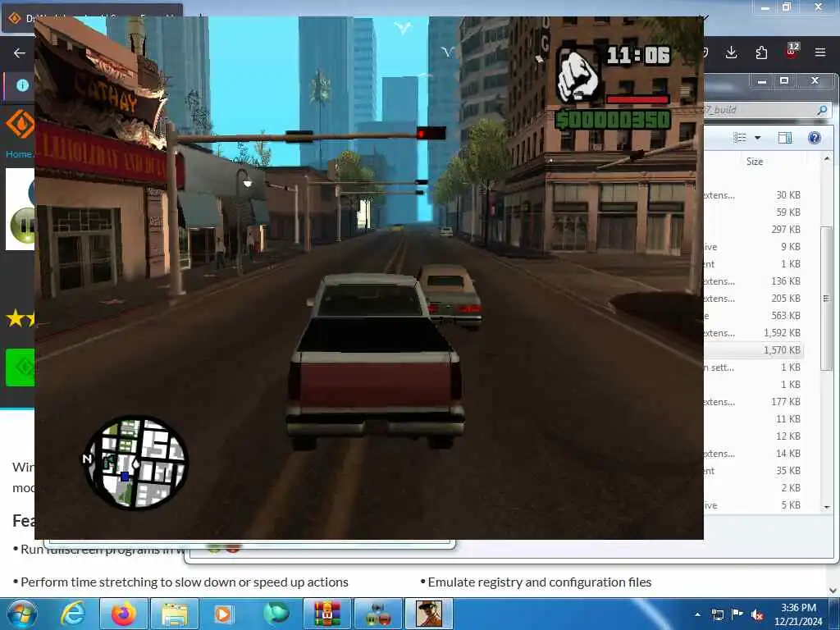This screenshot has height=630, width=840.
Task: Change Explorer view layout icon
Action: 740,138
